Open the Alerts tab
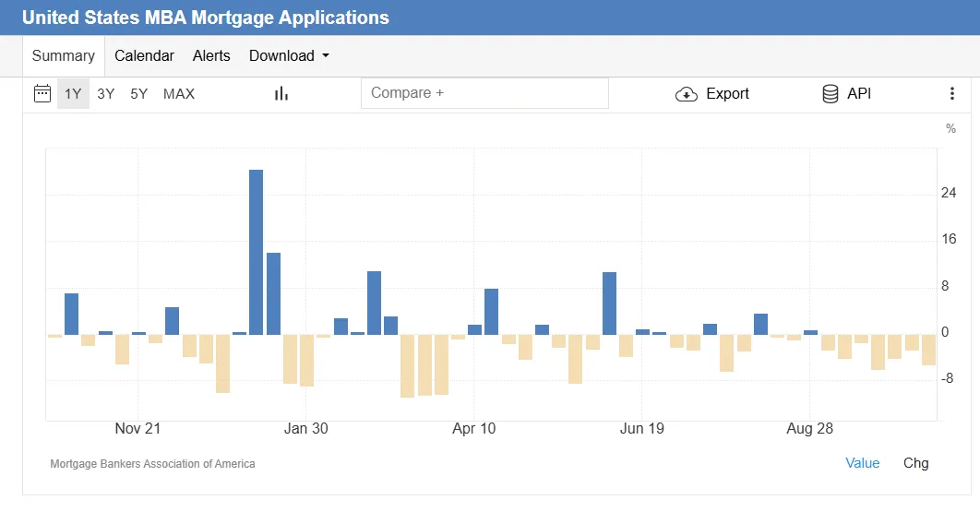This screenshot has height=512, width=980. pyautogui.click(x=211, y=55)
